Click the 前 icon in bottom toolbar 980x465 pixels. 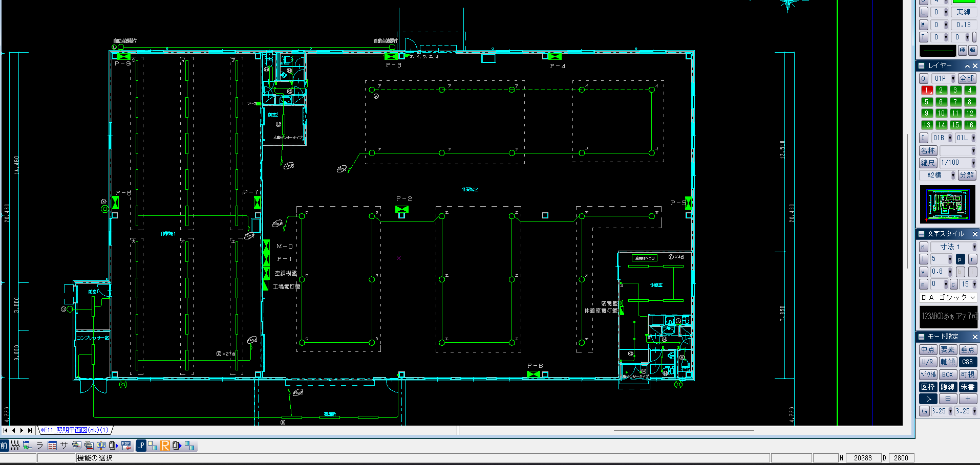4,446
